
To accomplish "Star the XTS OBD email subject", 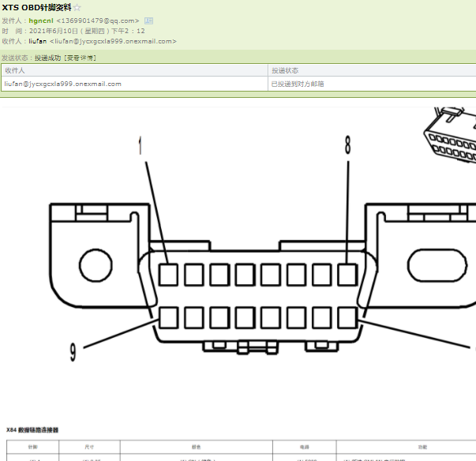I will click(x=77, y=8).
